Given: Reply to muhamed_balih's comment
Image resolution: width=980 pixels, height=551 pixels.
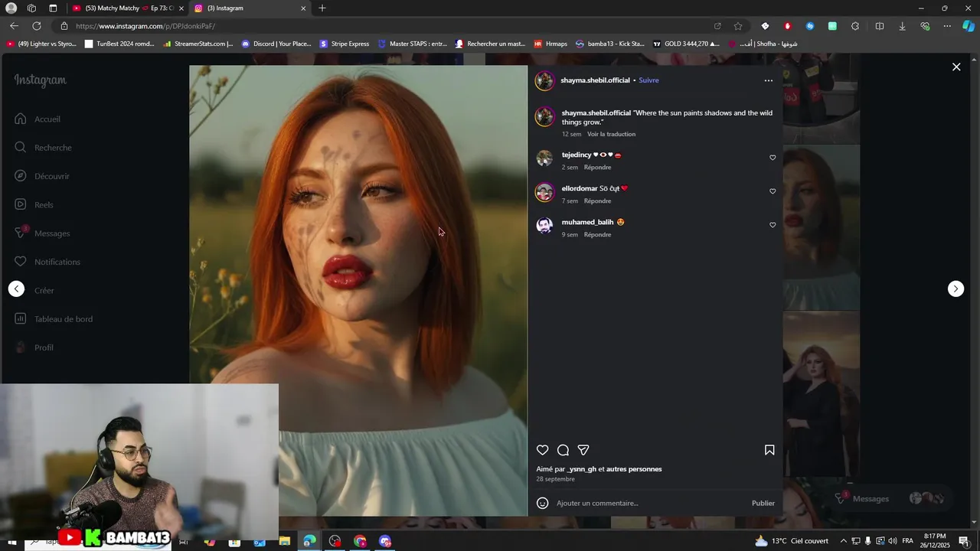Looking at the screenshot, I should 597,235.
